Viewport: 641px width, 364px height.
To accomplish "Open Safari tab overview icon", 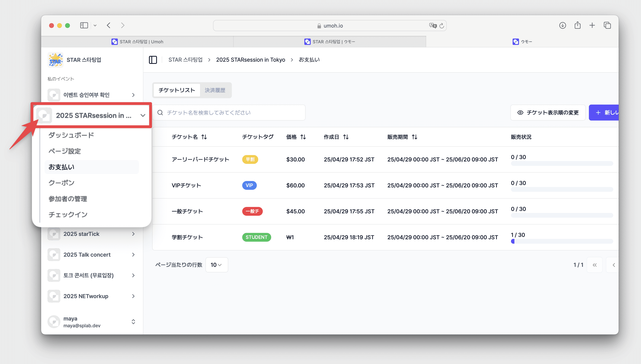I will coord(607,25).
